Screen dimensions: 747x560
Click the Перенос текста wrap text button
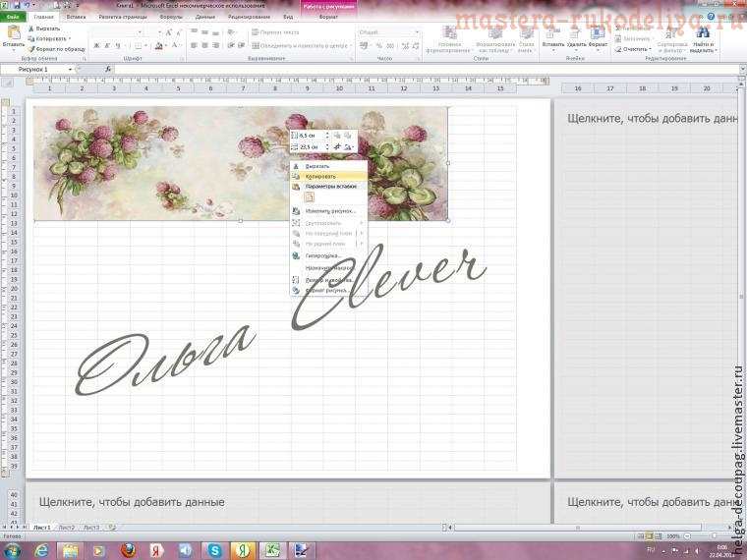[x=275, y=32]
